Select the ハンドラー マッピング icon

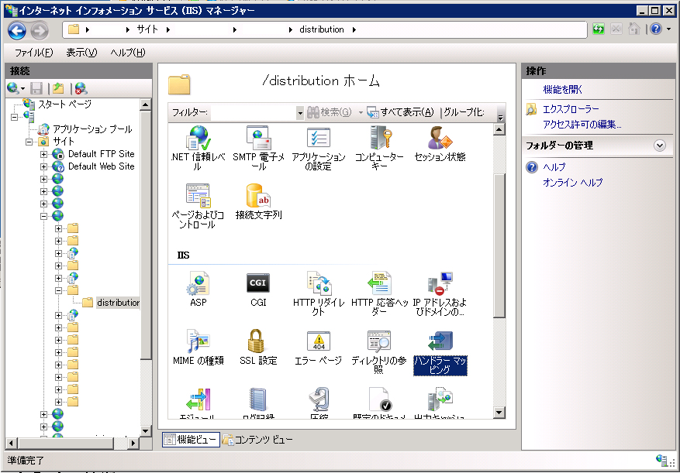pyautogui.click(x=440, y=352)
